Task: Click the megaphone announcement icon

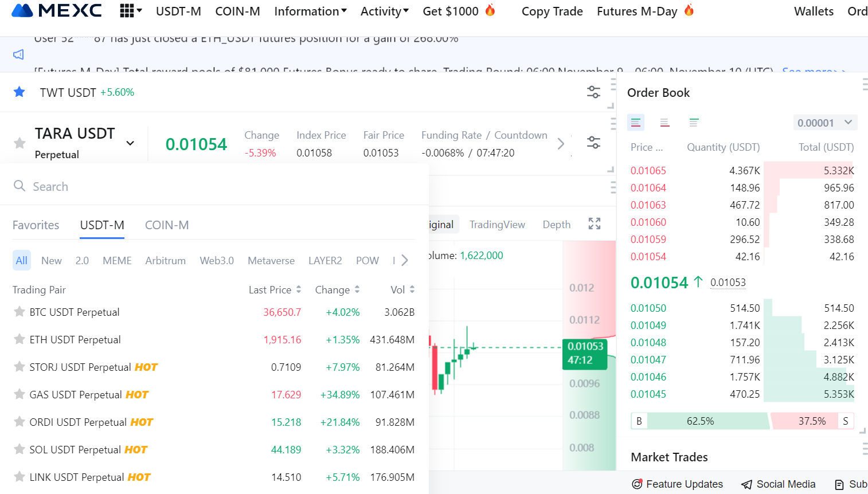Action: [x=18, y=54]
